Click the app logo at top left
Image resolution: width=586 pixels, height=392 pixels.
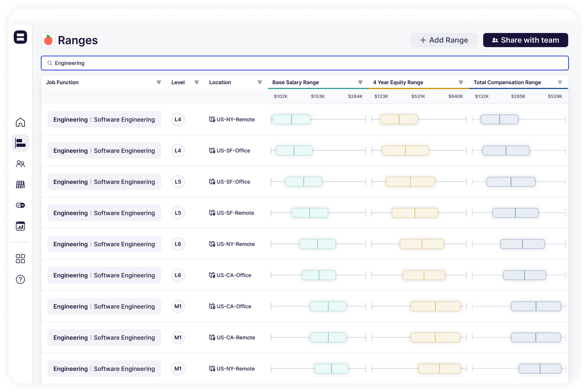(21, 37)
